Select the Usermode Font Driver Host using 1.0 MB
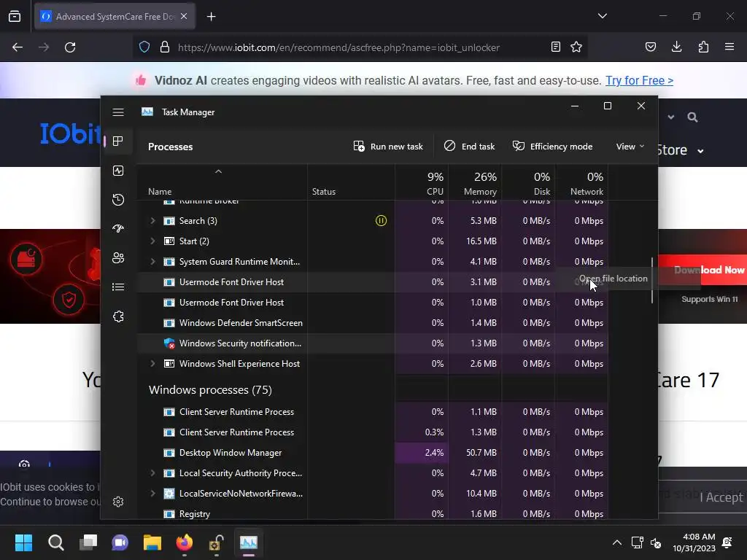Screen dimensions: 747x560 click(x=373, y=303)
